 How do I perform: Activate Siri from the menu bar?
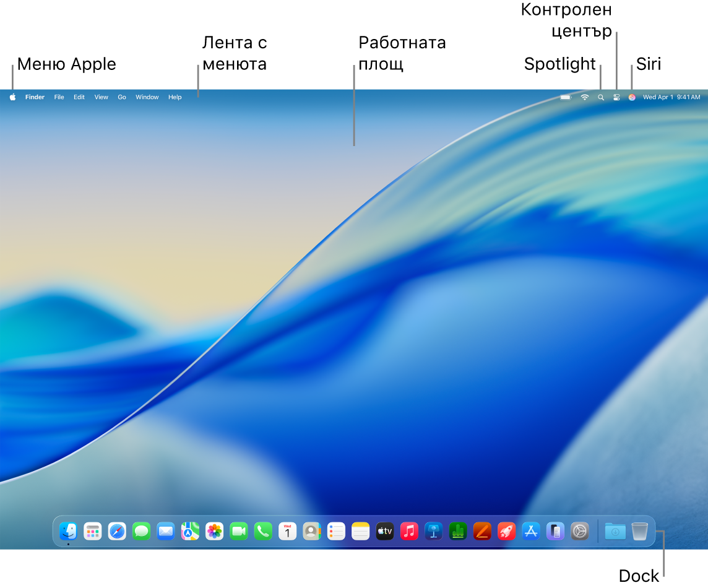point(632,97)
